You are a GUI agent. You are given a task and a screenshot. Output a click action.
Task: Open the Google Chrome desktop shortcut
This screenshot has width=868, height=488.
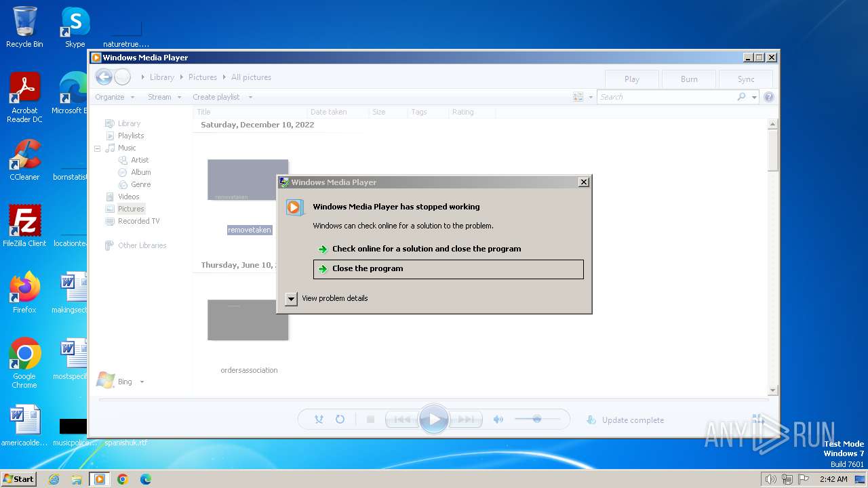pyautogui.click(x=24, y=363)
